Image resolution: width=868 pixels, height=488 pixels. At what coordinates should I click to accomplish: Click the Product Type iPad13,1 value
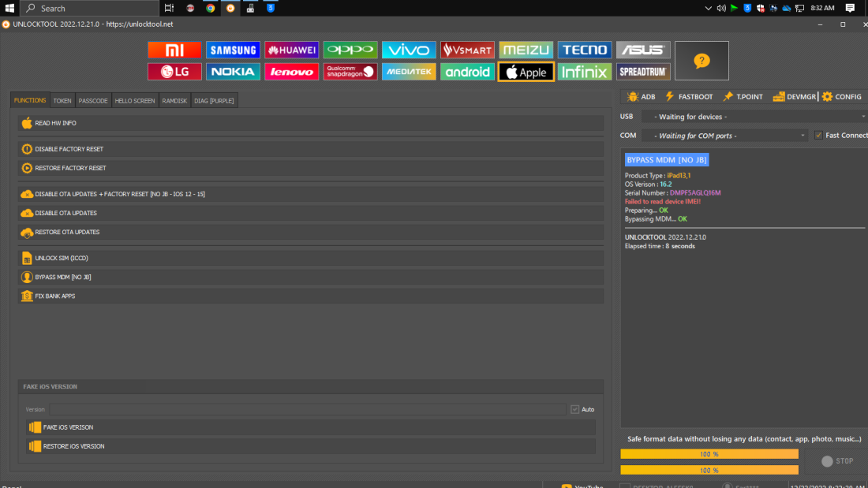(679, 175)
